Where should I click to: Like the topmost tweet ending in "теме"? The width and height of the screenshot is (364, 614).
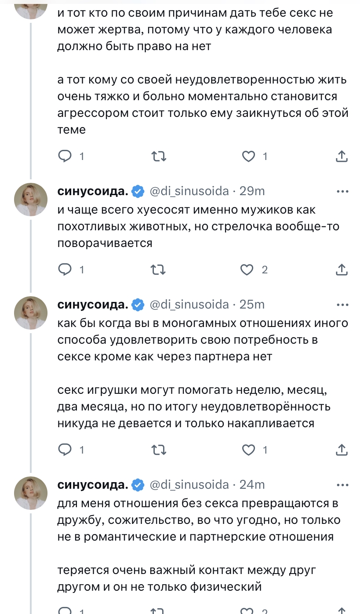pyautogui.click(x=249, y=156)
